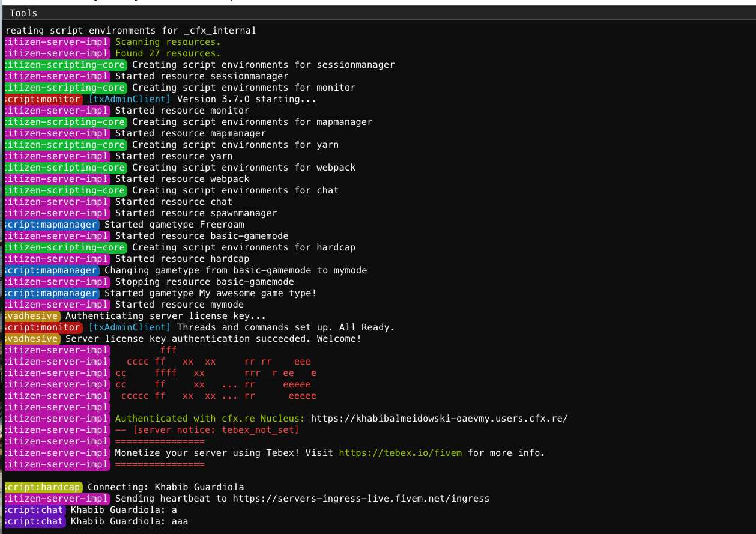This screenshot has height=534, width=756.
Task: Click the servers-ingress-live.fivem.net heartbeat URL
Action: [361, 499]
